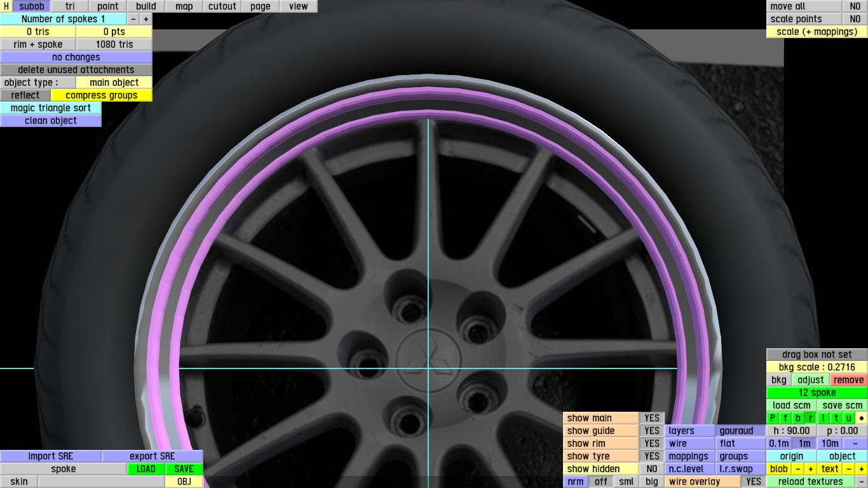
Task: Open the tri mode tab
Action: tap(70, 6)
